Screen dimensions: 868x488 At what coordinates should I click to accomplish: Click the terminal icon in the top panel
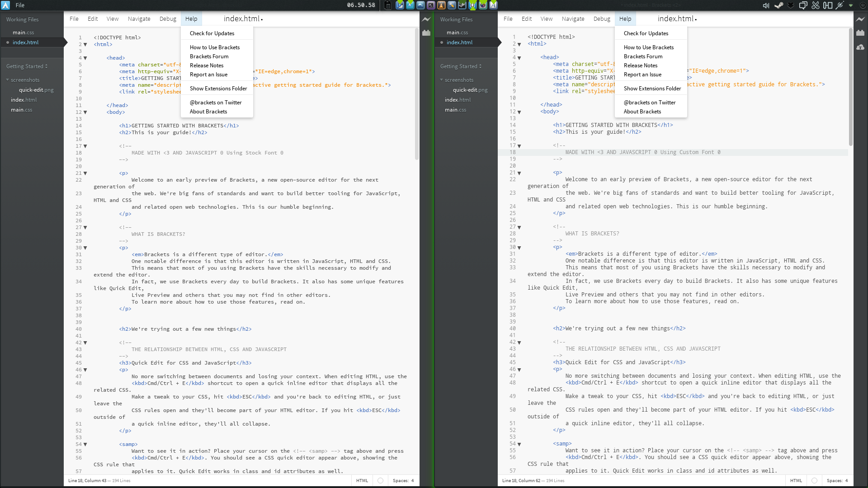pos(430,5)
